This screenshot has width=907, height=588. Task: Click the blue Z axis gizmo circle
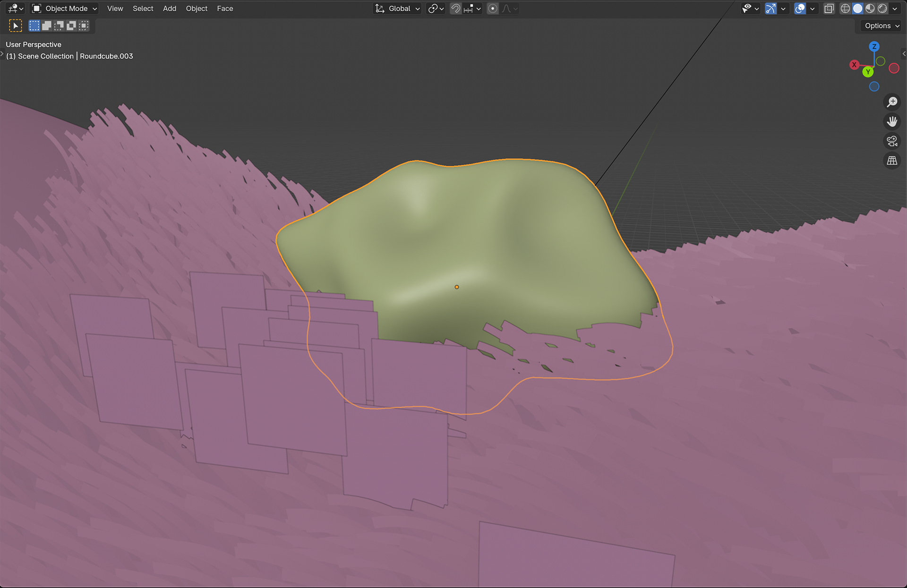click(874, 46)
